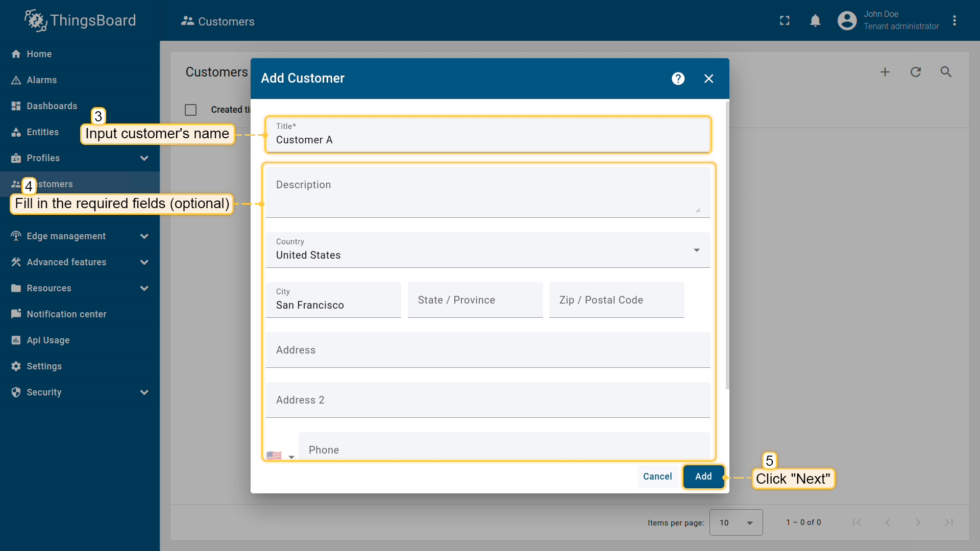Close the Add Customer dialog
The width and height of the screenshot is (980, 551).
[708, 79]
